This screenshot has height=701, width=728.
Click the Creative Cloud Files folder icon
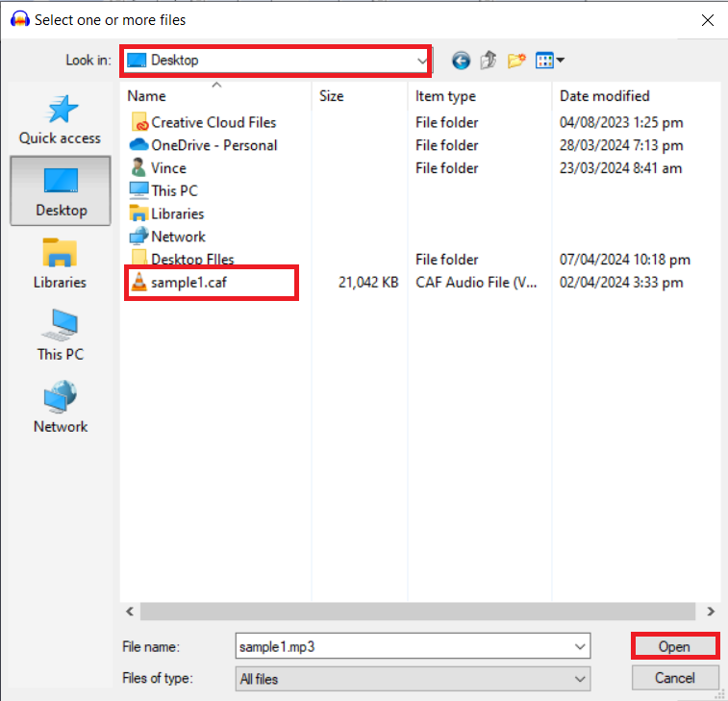(139, 121)
